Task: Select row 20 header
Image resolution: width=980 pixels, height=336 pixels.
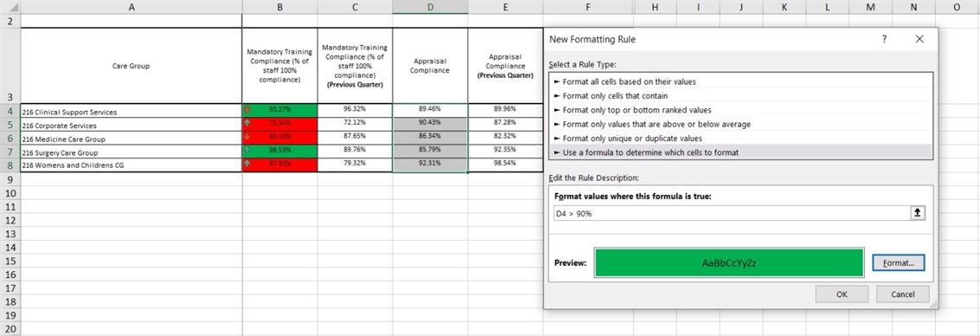Action: point(10,329)
